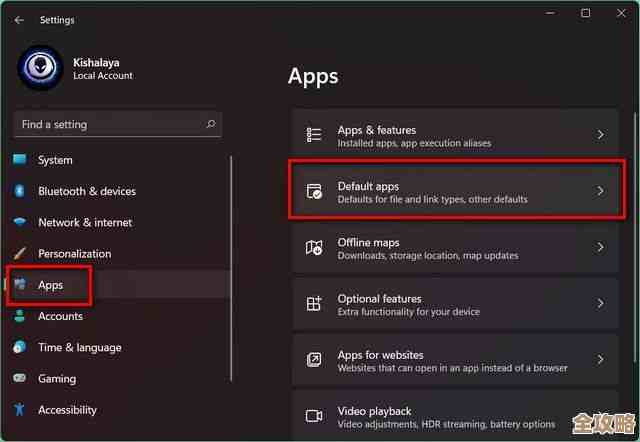The width and height of the screenshot is (640, 442).
Task: Click the Apps & features list icon
Action: (x=314, y=134)
